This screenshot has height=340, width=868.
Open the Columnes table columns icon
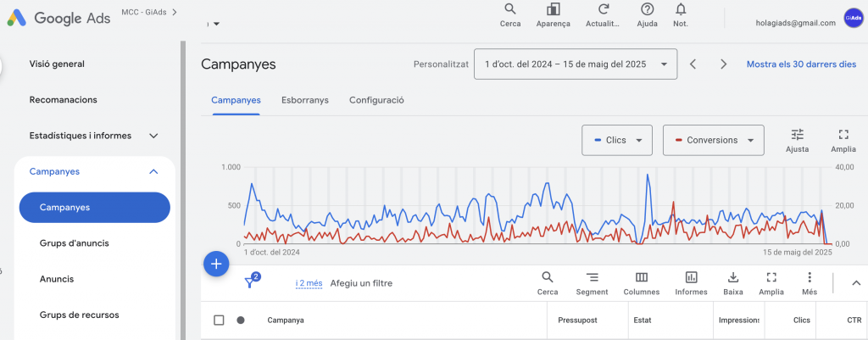coord(642,277)
